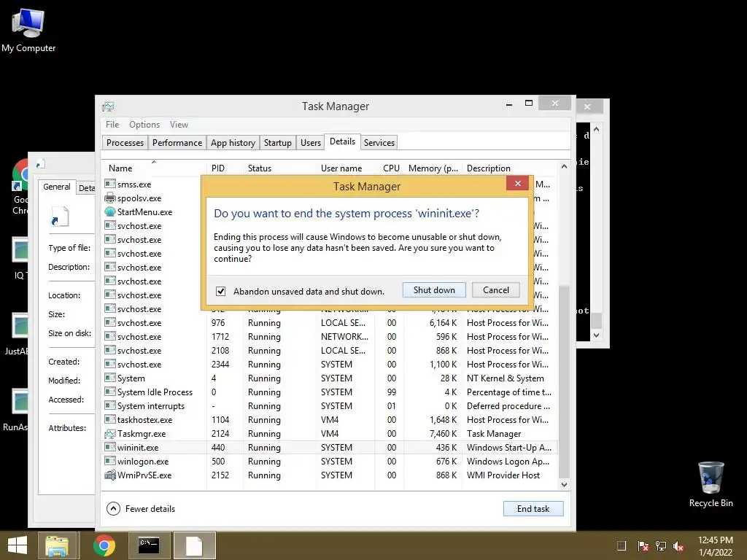Close the command prompt window behind
This screenshot has height=560, width=747.
click(x=587, y=106)
